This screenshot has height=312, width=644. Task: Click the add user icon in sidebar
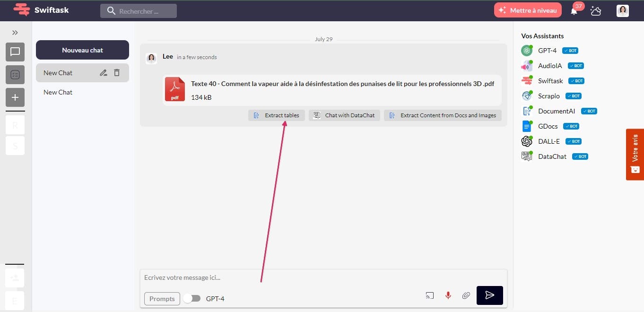(x=15, y=278)
